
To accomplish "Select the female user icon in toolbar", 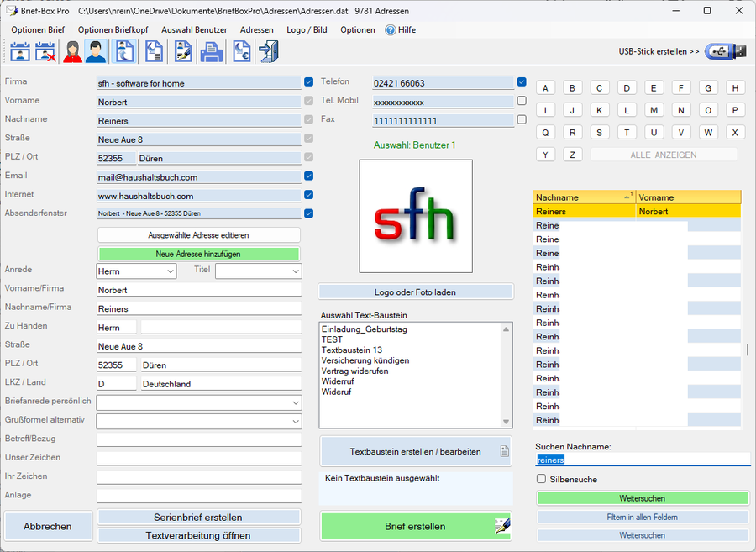I will 72,52.
